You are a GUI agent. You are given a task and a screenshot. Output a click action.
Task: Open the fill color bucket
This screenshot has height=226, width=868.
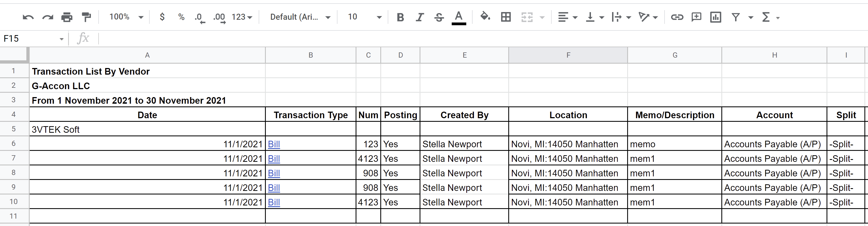pos(485,16)
